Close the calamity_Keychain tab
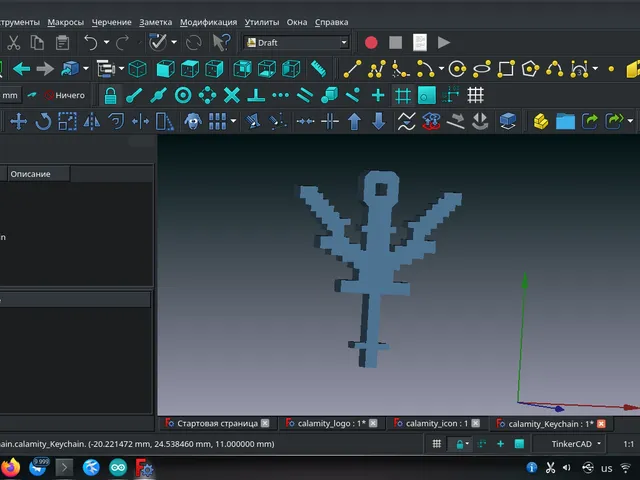640x480 pixels. [601, 424]
